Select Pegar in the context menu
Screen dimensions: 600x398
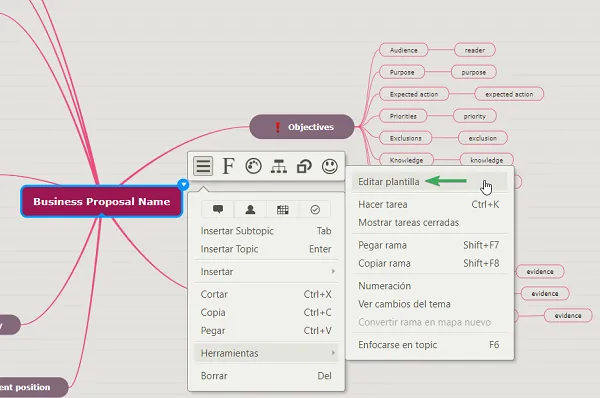(x=266, y=331)
